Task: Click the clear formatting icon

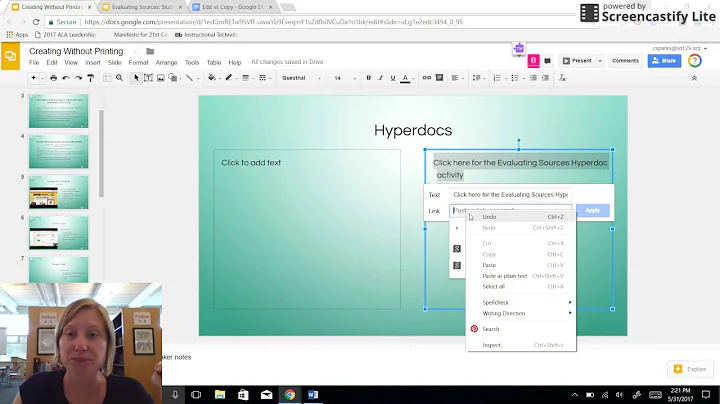Action: pyautogui.click(x=562, y=78)
